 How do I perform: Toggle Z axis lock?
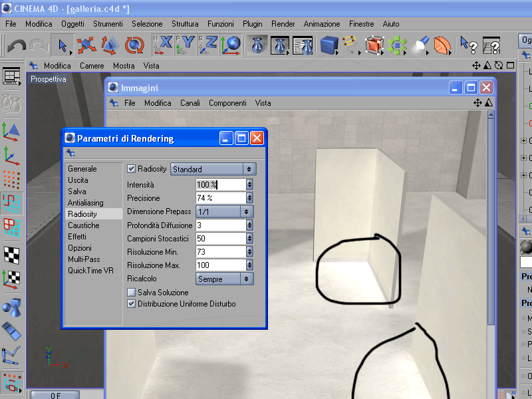pyautogui.click(x=207, y=45)
